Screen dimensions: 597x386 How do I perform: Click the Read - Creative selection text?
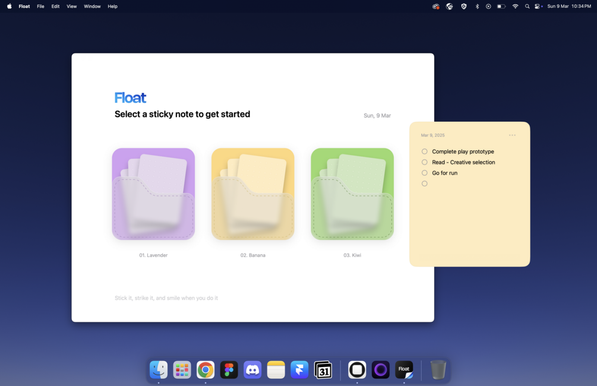coord(463,162)
